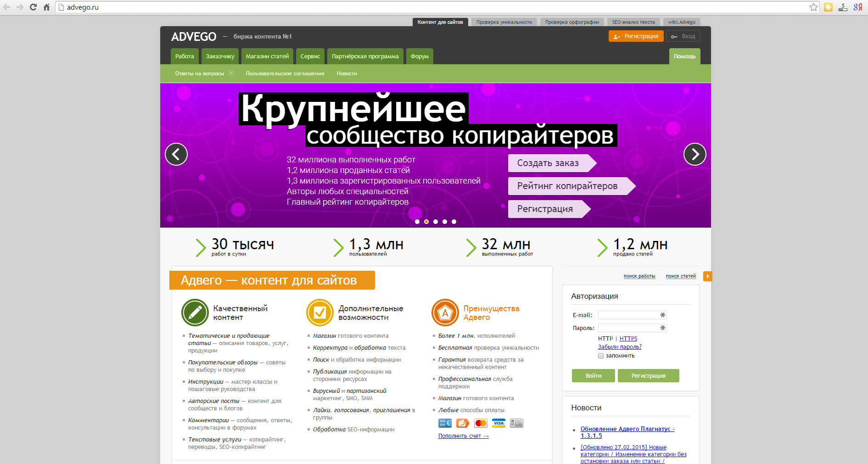Click the green chevron next to 1,3 млн
868x464 pixels.
(x=338, y=248)
